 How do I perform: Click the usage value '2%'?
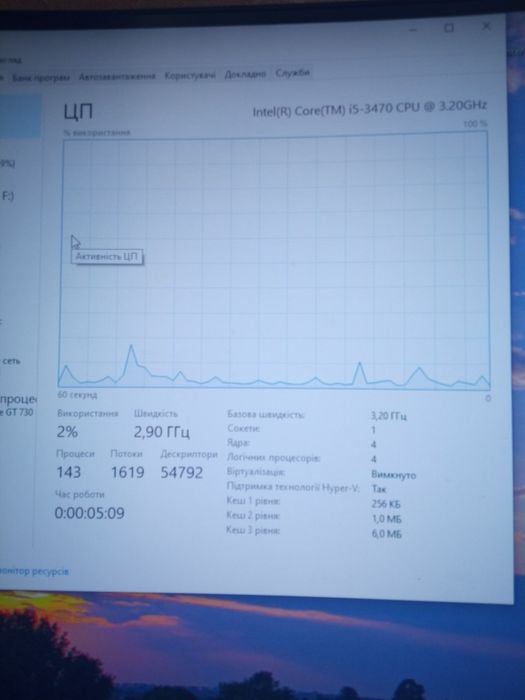[67, 432]
